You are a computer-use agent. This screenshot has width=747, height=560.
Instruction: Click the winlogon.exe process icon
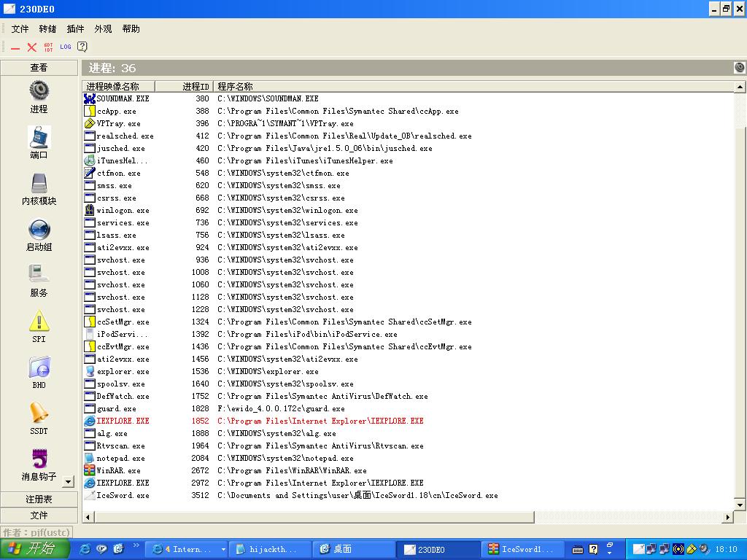coord(89,210)
